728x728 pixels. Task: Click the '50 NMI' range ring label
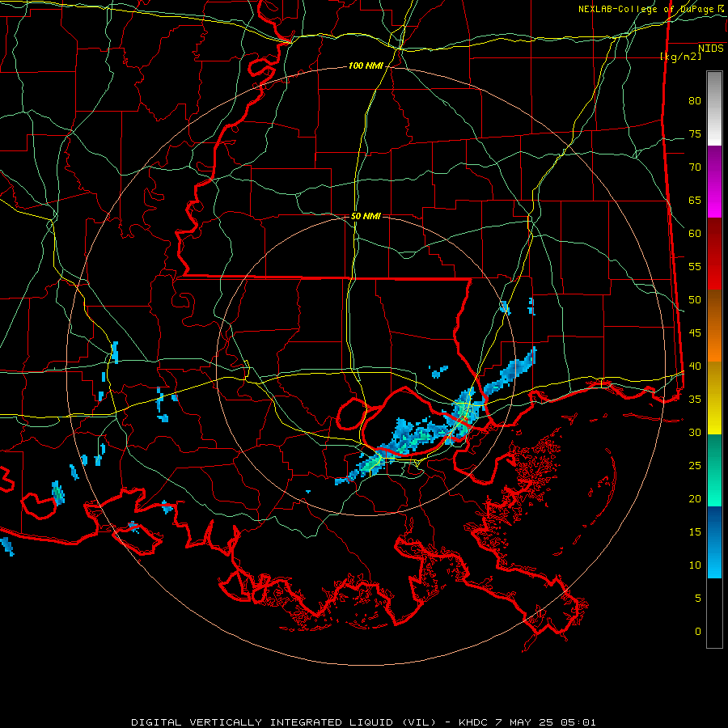pos(366,216)
